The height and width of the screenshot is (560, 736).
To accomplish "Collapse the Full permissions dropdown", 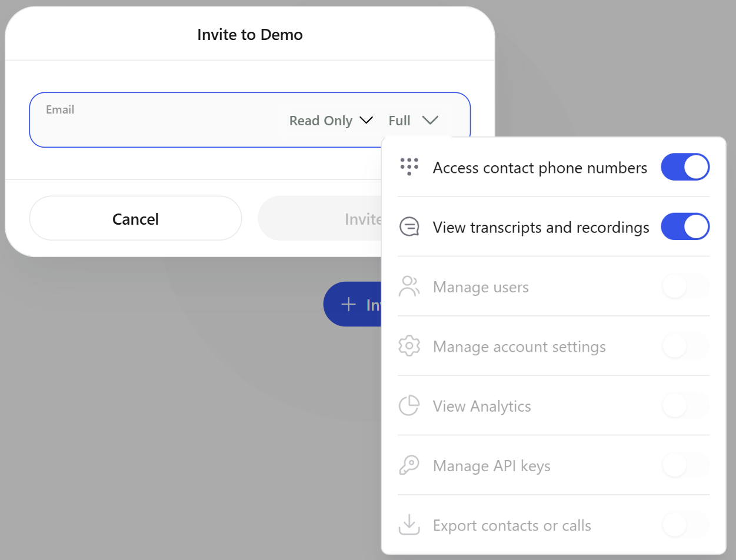I will 413,121.
